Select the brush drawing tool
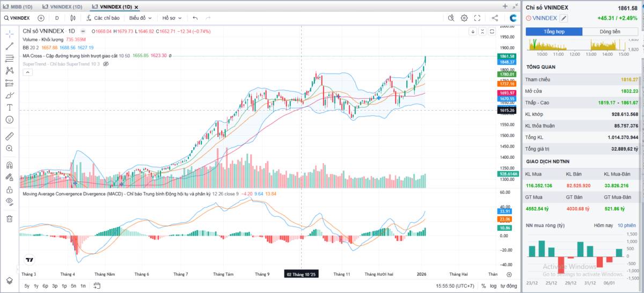The width and height of the screenshot is (644, 293). click(9, 96)
